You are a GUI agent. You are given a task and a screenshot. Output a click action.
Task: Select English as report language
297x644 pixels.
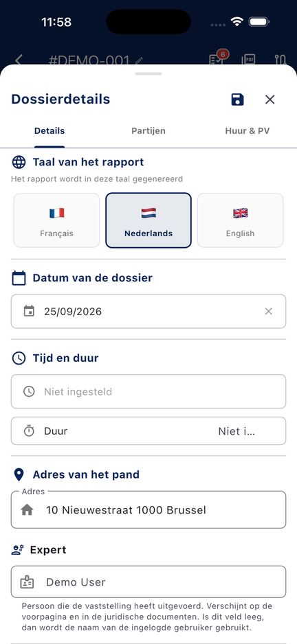point(240,220)
